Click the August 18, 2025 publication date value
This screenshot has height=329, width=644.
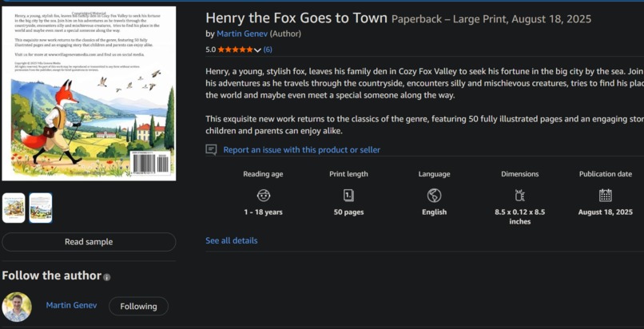pos(606,212)
